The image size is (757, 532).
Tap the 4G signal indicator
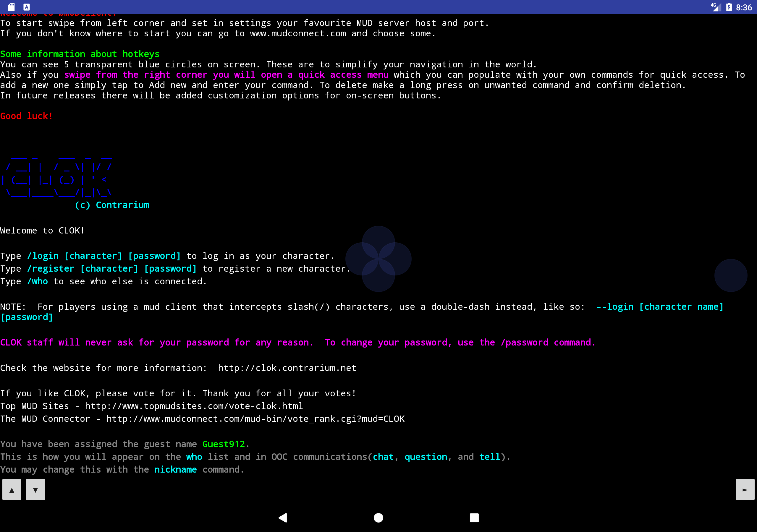[x=716, y=7]
